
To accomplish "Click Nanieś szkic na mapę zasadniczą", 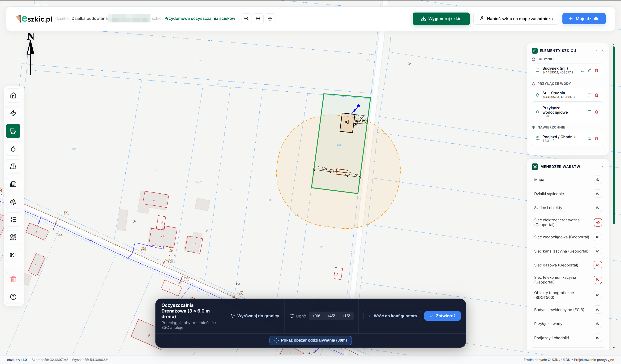I will tap(516, 19).
